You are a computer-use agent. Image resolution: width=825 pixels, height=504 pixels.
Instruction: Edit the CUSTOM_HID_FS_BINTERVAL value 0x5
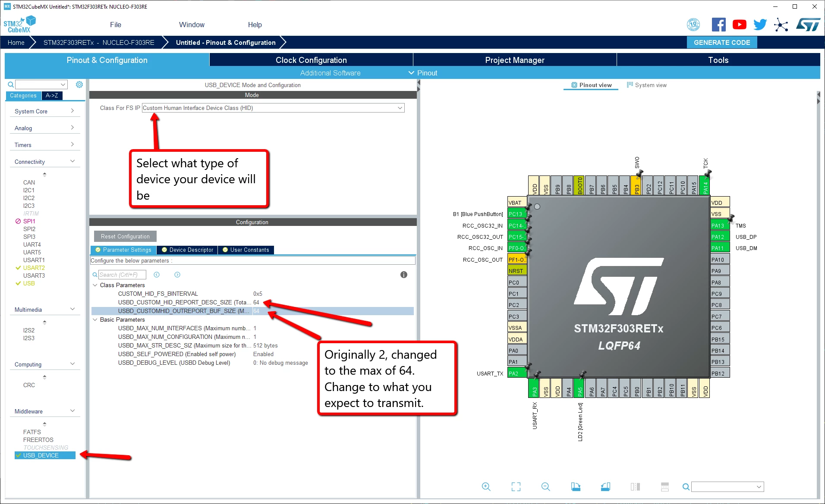pyautogui.click(x=258, y=294)
